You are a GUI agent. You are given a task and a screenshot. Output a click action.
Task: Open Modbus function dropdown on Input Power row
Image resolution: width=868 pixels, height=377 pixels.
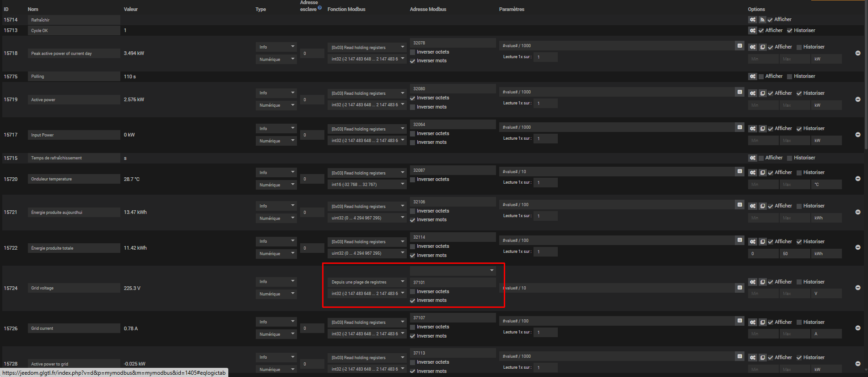click(367, 129)
